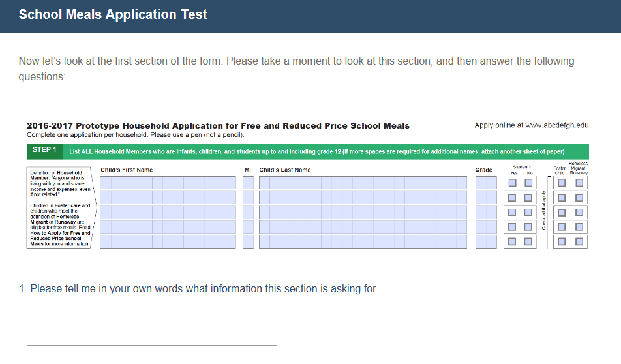Click the School Meals Application Test title
This screenshot has height=364, width=621.
[113, 14]
